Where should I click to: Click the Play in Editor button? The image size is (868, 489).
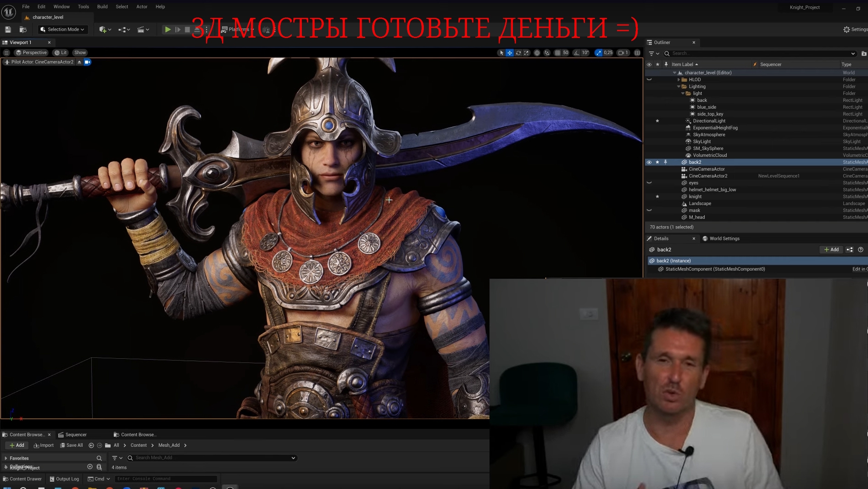click(168, 29)
